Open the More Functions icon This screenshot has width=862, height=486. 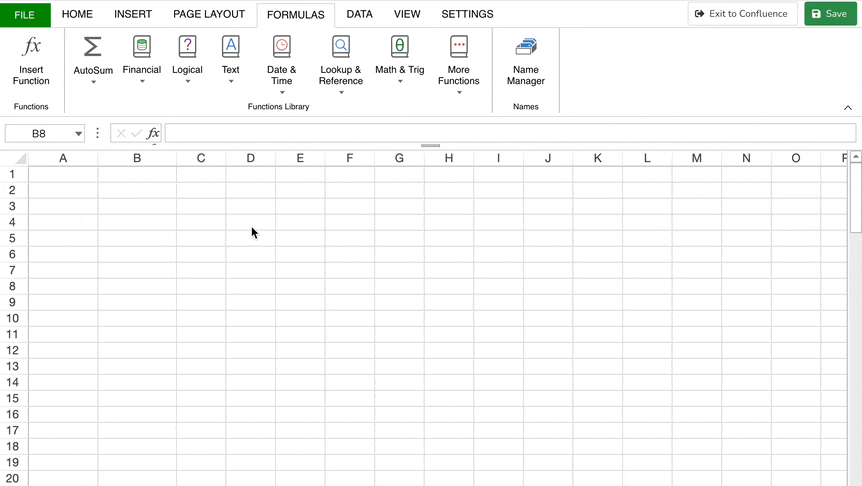[x=458, y=47]
